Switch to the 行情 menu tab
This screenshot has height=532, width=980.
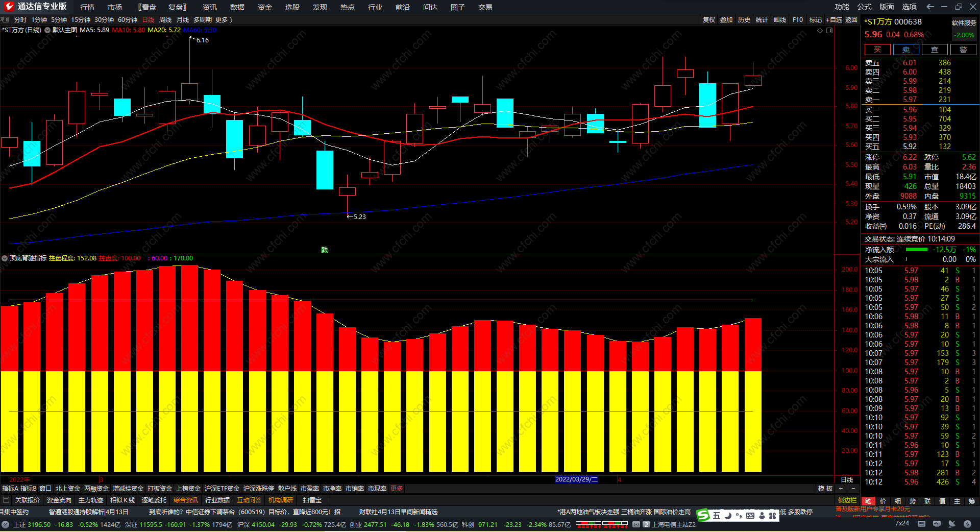tap(87, 7)
